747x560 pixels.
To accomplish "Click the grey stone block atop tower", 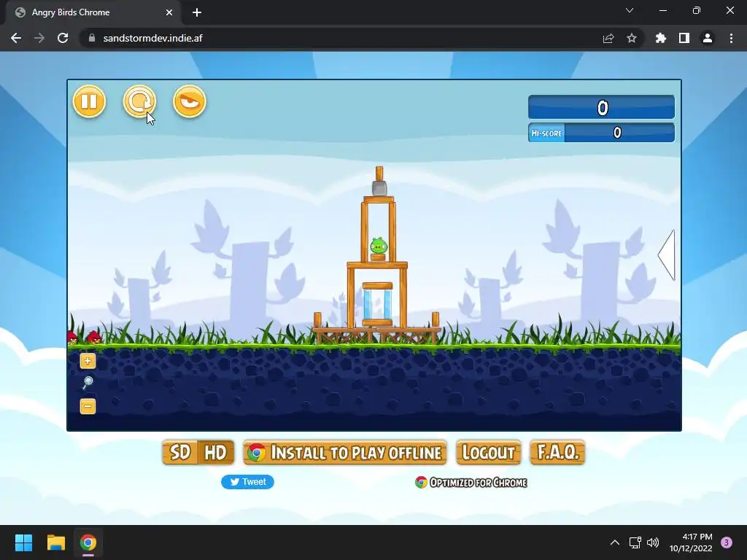I will [x=379, y=188].
